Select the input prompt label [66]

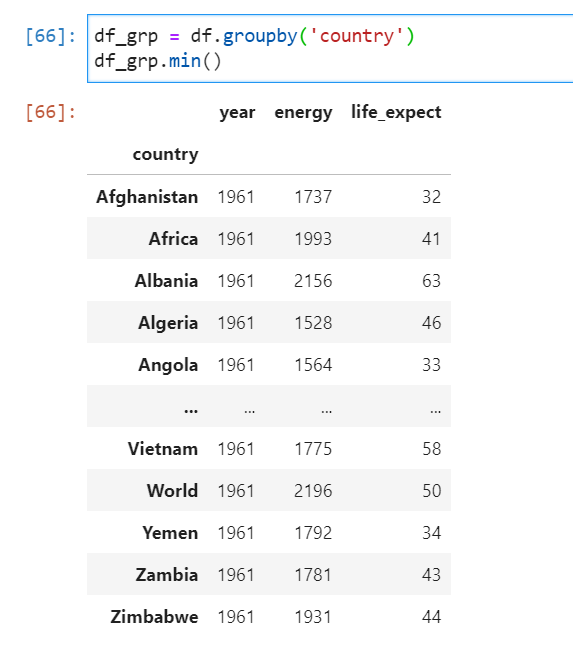(x=50, y=36)
